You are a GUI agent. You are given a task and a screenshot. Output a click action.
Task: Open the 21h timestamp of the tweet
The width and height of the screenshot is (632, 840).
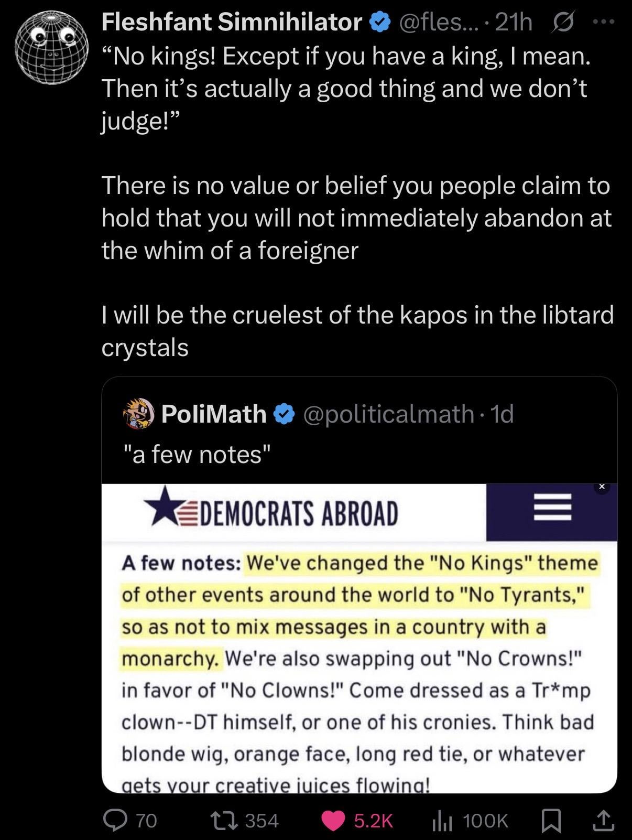(x=513, y=23)
